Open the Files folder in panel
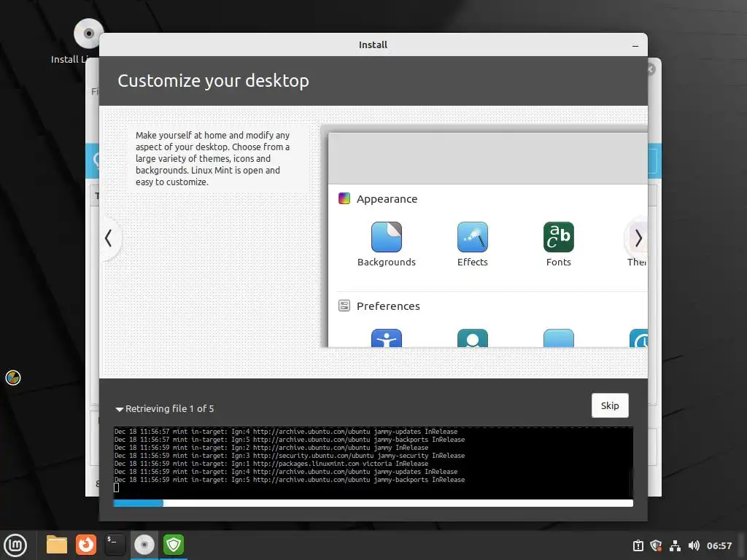Viewport: 747px width, 560px height. click(57, 545)
